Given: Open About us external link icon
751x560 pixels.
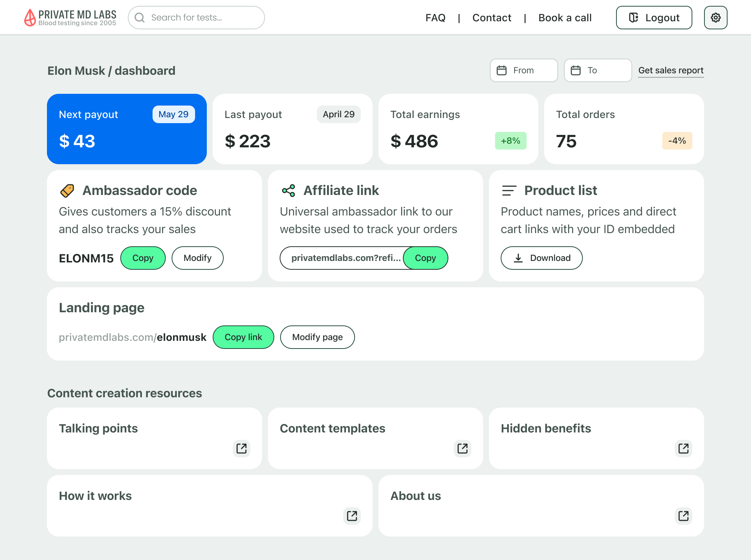Looking at the screenshot, I should pos(683,516).
